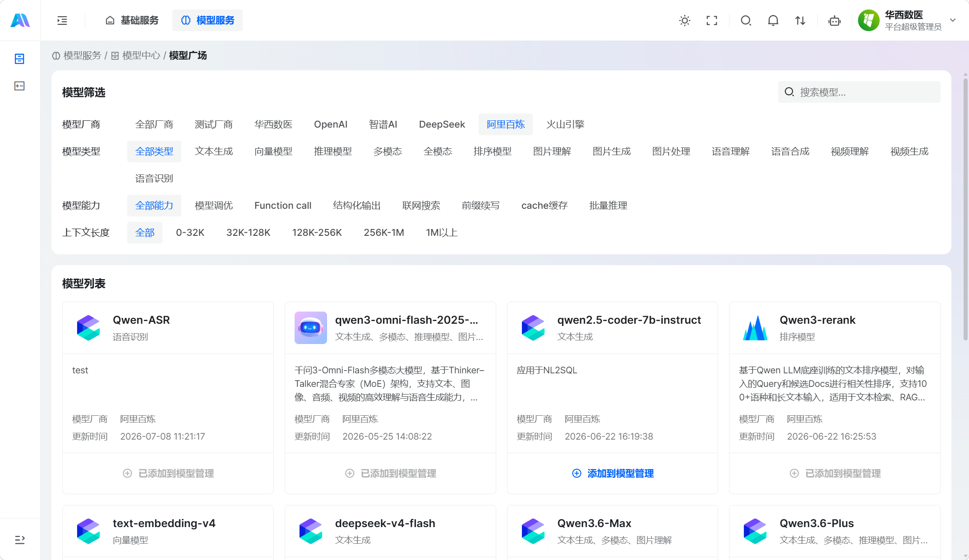Click the up-down arrows transfer icon
The height and width of the screenshot is (560, 969).
[800, 20]
